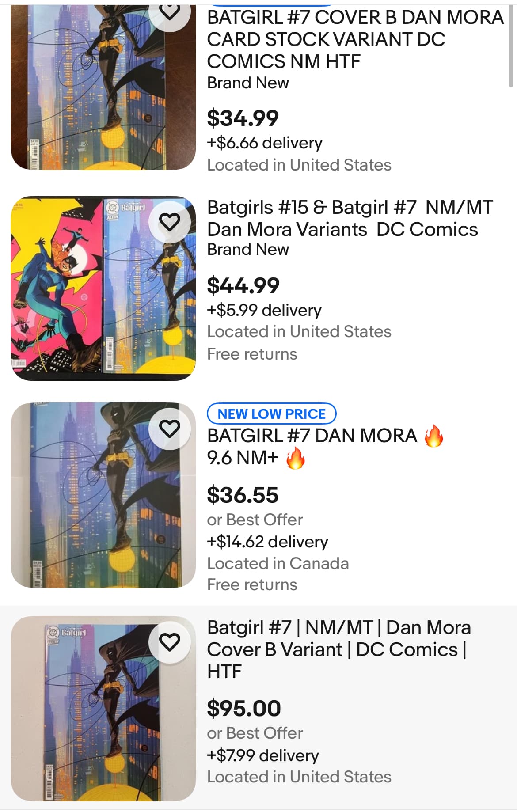Tap the $95.00 price

point(244,708)
